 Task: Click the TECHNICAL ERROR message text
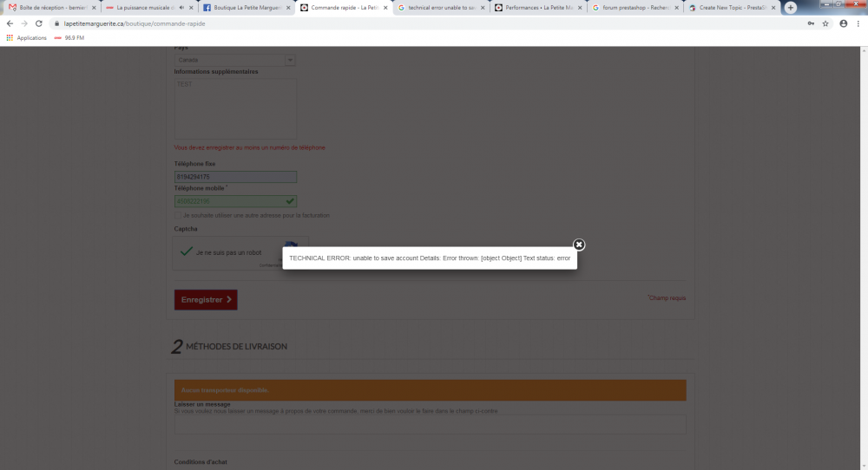[x=430, y=258]
